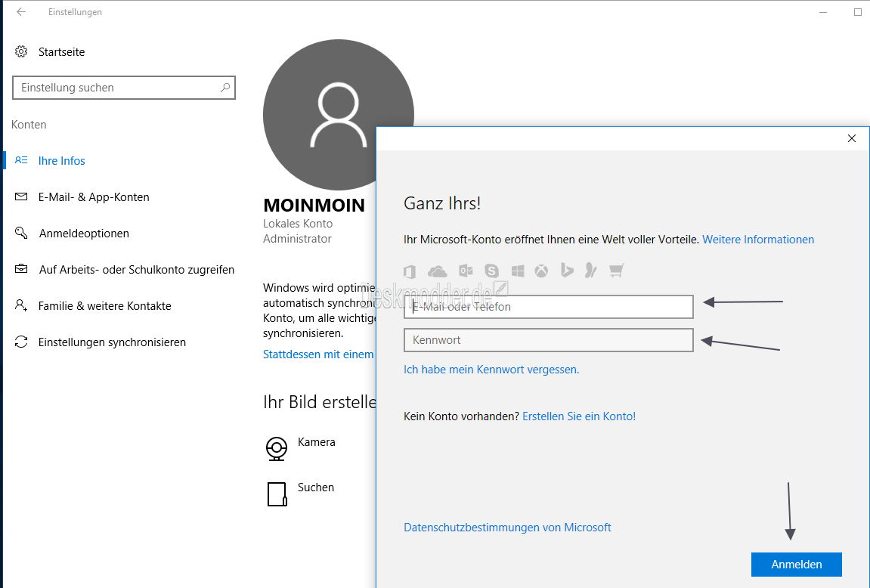
Task: Click the envelope icon for E-Mail-Konten
Action: pos(21,197)
